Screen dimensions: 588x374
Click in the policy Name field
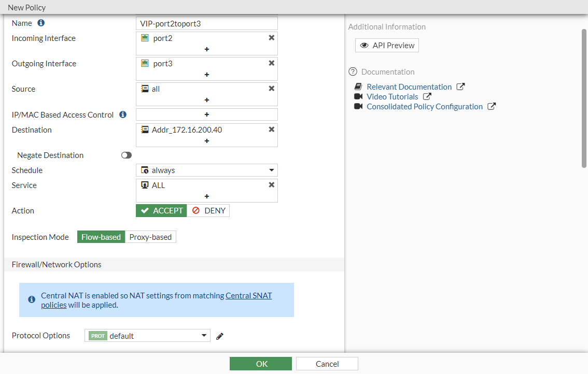pyautogui.click(x=206, y=23)
